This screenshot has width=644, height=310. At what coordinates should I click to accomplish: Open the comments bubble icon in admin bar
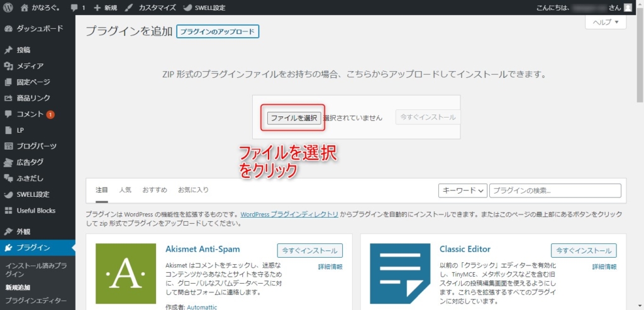pyautogui.click(x=75, y=8)
